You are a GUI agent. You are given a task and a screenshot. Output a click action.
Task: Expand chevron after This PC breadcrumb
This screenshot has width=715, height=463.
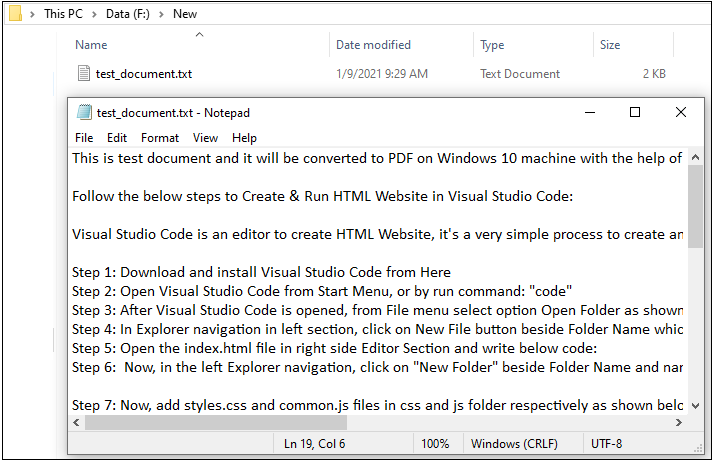pyautogui.click(x=94, y=14)
